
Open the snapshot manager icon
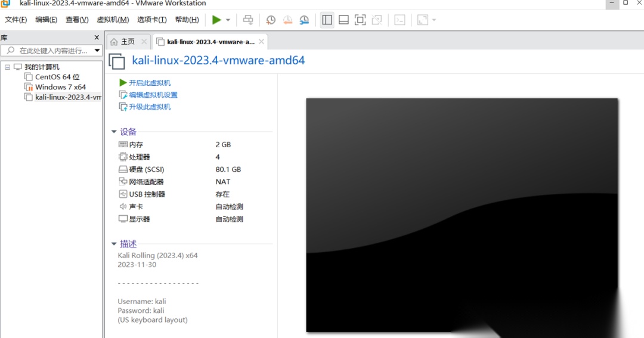click(304, 20)
